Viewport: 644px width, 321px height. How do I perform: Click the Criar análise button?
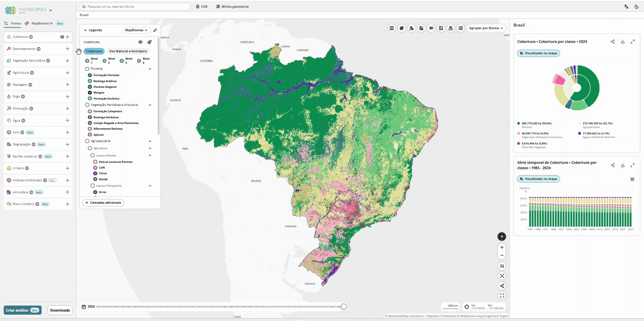pos(22,310)
